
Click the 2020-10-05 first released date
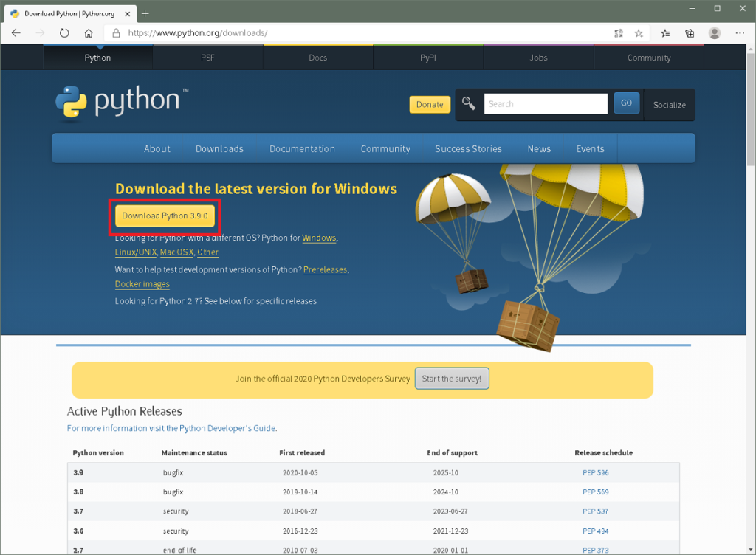tap(300, 472)
